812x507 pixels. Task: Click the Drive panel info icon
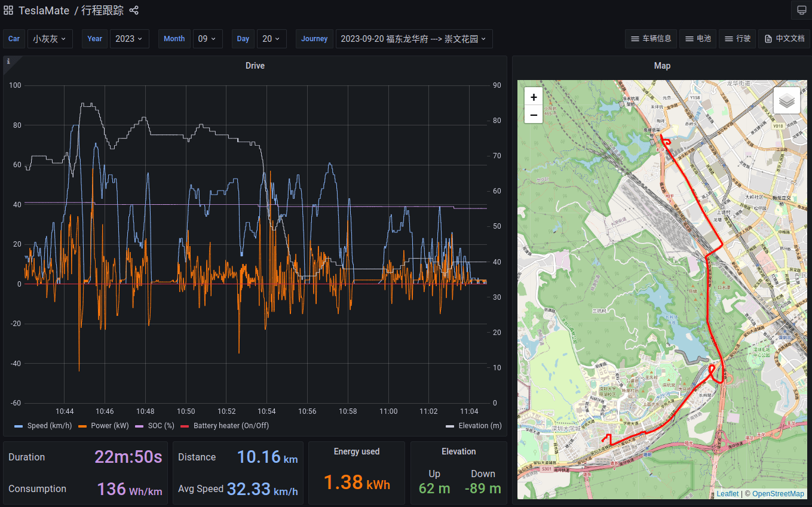pyautogui.click(x=8, y=62)
